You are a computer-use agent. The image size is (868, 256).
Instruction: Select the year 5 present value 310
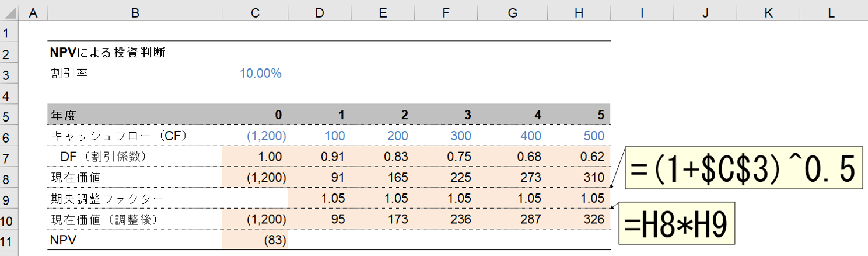pos(594,178)
